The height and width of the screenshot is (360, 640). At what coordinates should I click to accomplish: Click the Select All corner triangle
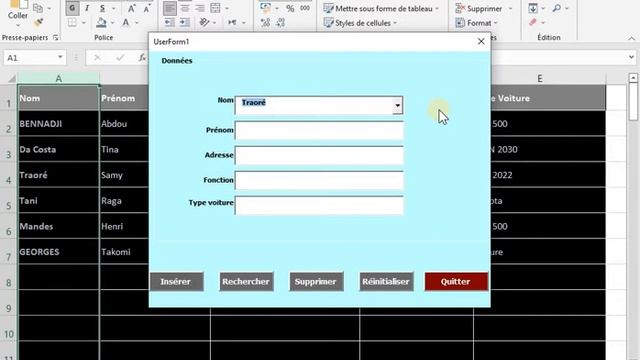[x=12, y=78]
